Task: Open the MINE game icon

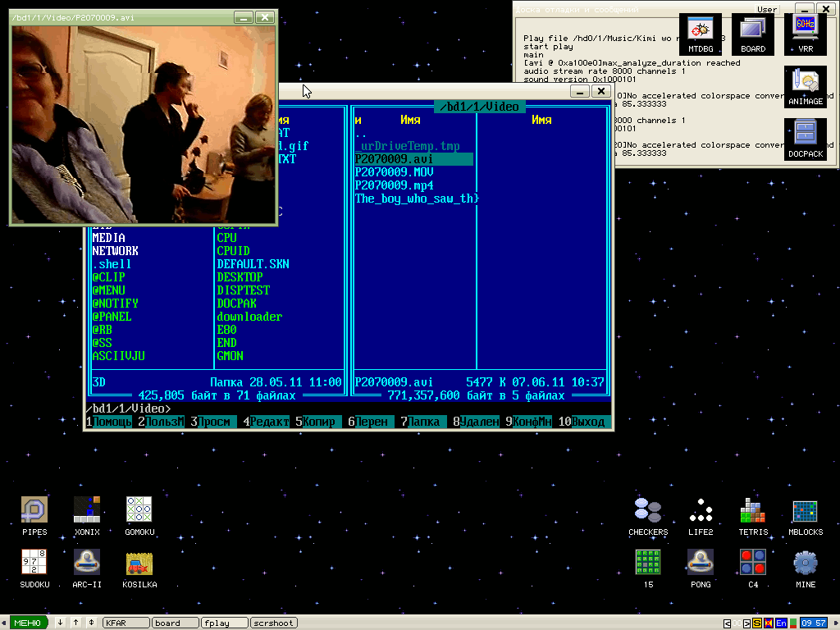Action: pos(806,564)
